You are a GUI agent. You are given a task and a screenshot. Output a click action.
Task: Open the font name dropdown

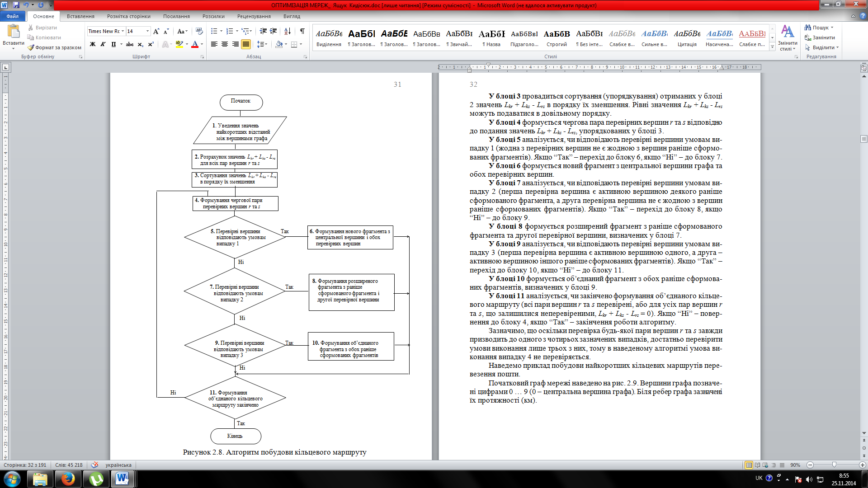123,31
